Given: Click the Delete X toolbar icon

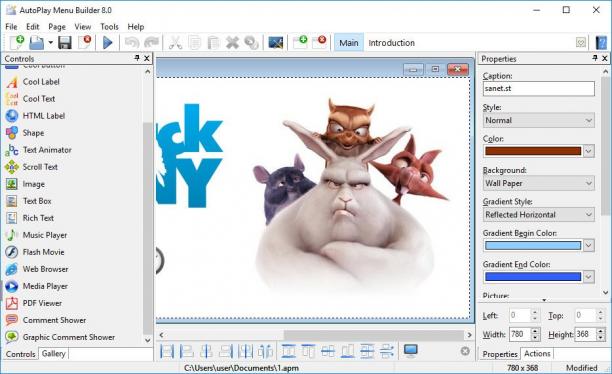Looking at the screenshot, I should [233, 43].
